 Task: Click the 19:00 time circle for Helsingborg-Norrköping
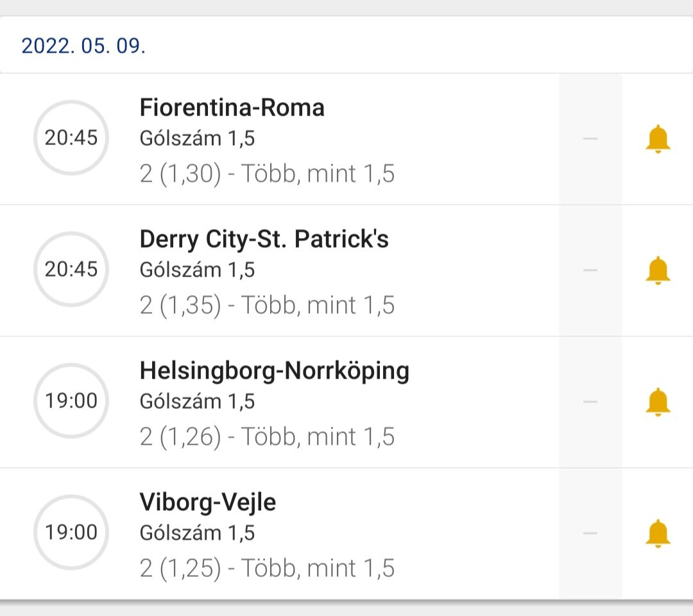click(x=71, y=401)
